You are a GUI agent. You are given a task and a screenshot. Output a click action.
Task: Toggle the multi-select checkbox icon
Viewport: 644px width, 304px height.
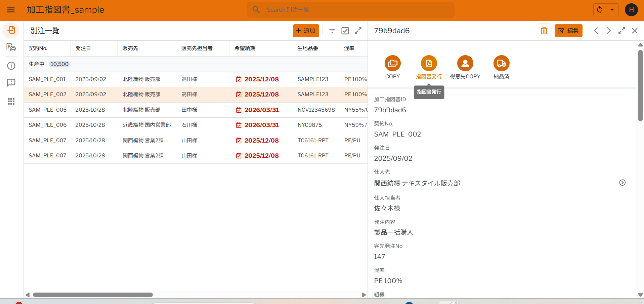tap(345, 31)
